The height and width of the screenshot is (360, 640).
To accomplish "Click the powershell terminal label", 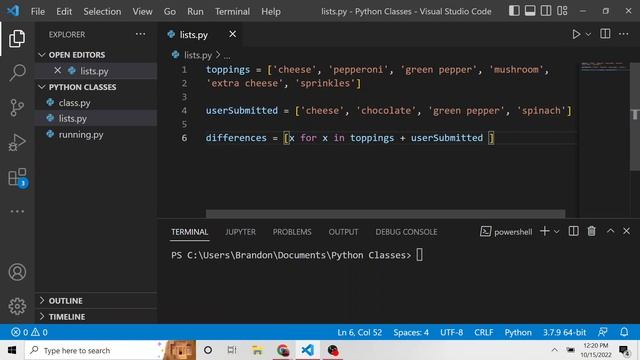I will coord(506,232).
